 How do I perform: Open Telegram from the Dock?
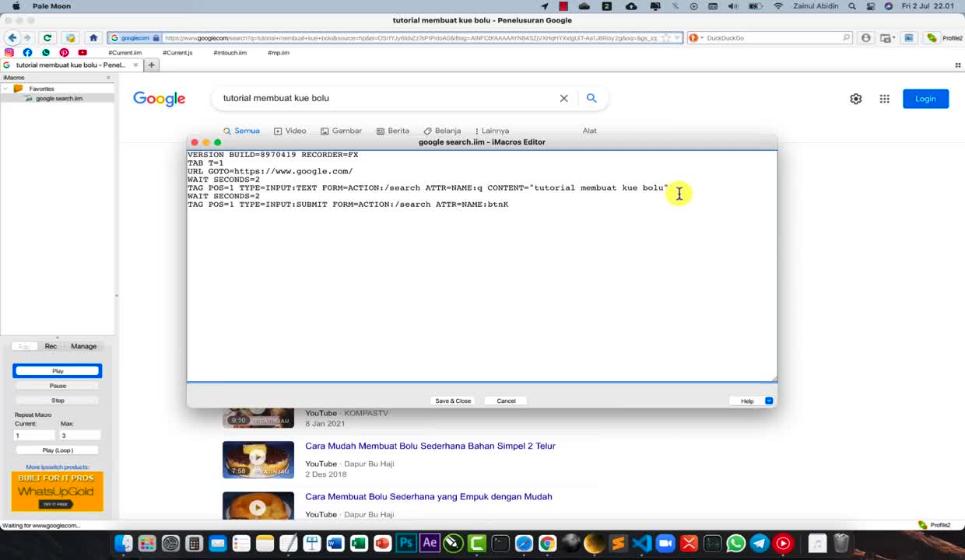pyautogui.click(x=760, y=543)
